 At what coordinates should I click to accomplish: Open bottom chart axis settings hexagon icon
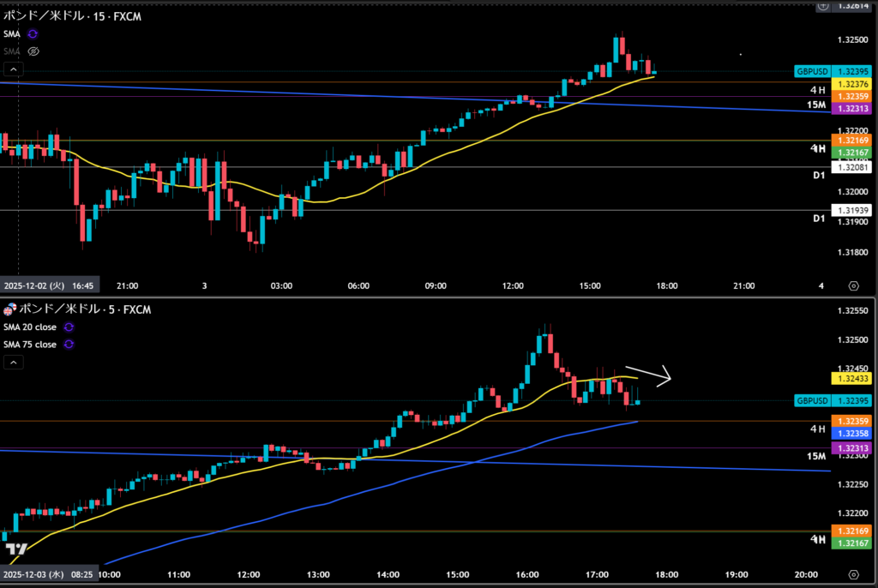click(x=852, y=574)
